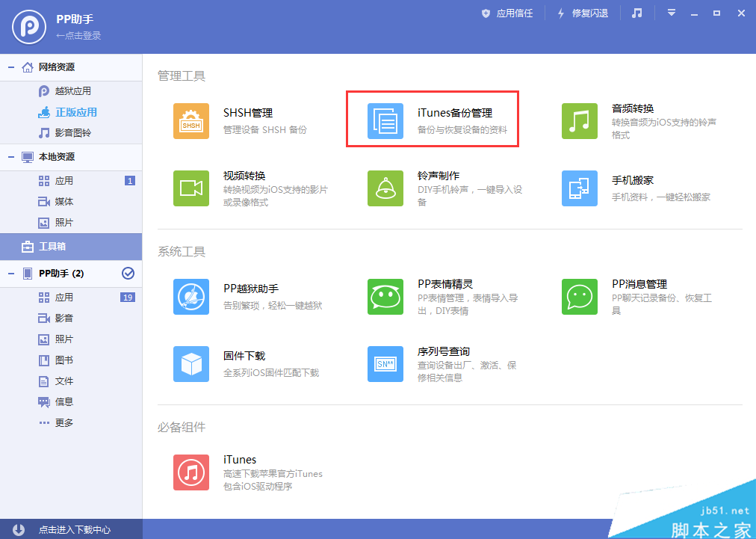The height and width of the screenshot is (539, 756).
Task: Click the SHSH管理 title text
Action: pyautogui.click(x=248, y=114)
